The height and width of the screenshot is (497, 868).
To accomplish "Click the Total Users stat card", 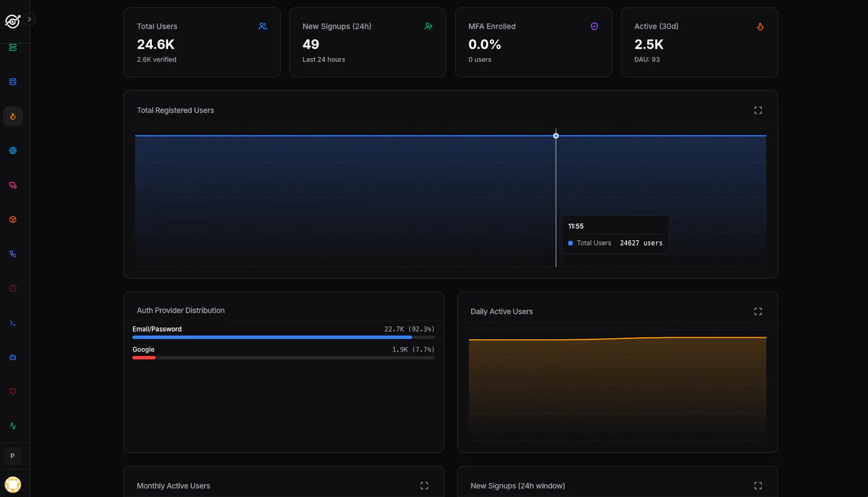I will pos(202,42).
